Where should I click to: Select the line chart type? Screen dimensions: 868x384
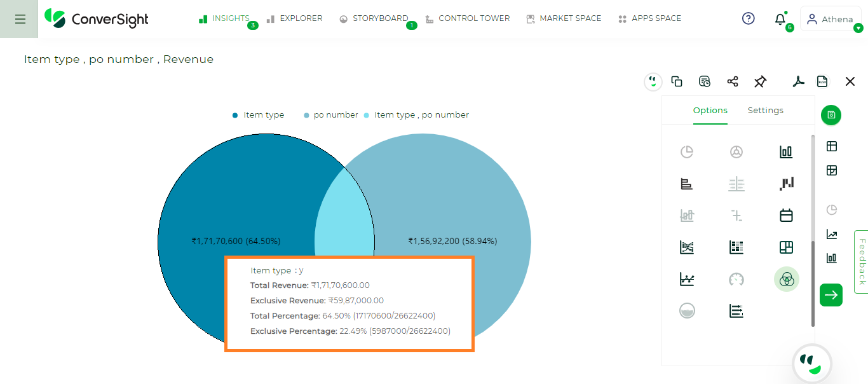point(687,278)
